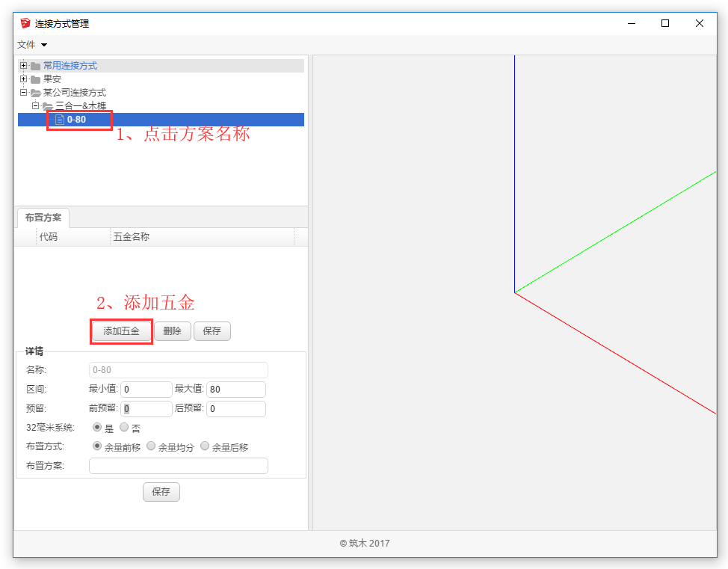Click the folder icon beside 果安

tap(35, 79)
